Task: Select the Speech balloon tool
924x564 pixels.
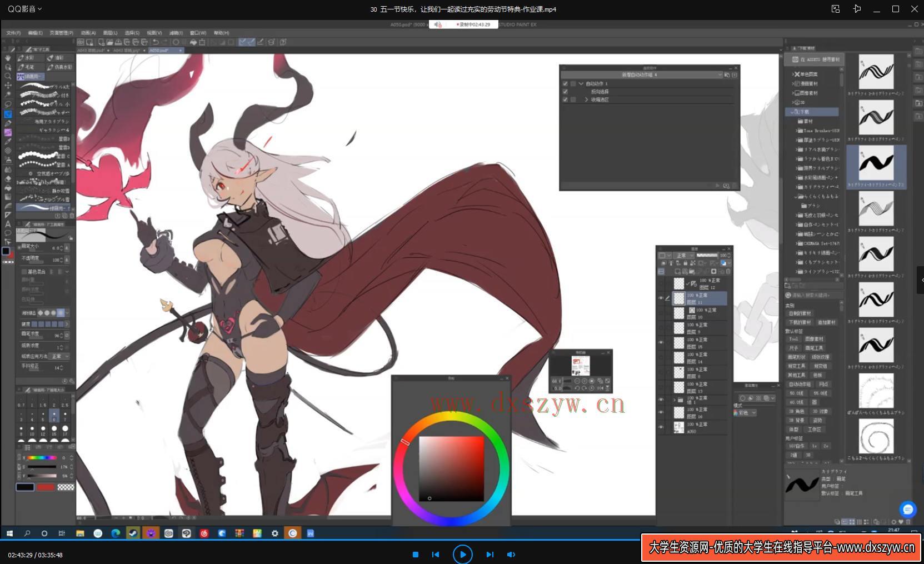Action: [x=8, y=233]
